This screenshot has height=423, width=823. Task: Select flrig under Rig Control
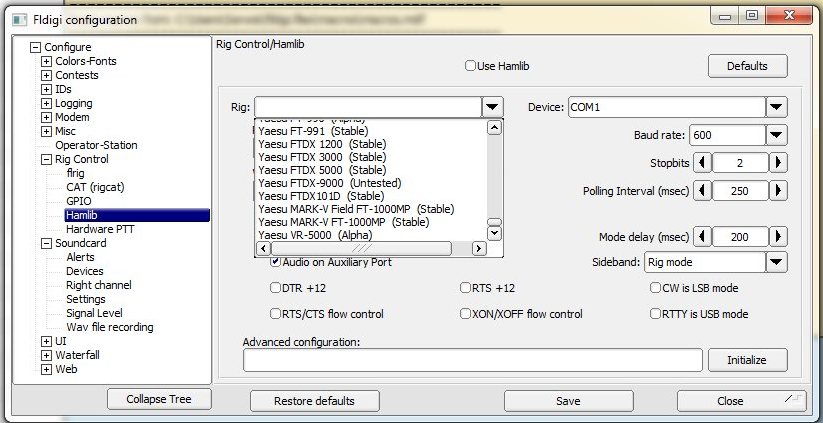[75, 173]
